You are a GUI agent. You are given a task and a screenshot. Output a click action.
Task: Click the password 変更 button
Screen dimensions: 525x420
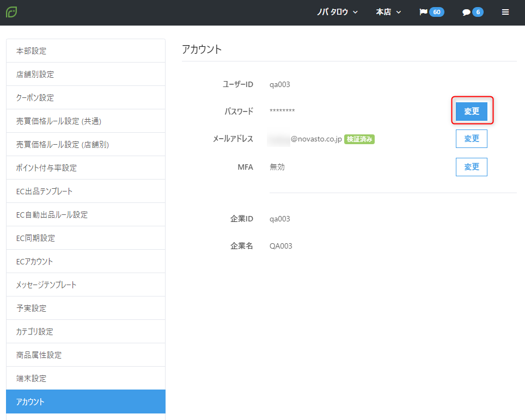click(472, 111)
